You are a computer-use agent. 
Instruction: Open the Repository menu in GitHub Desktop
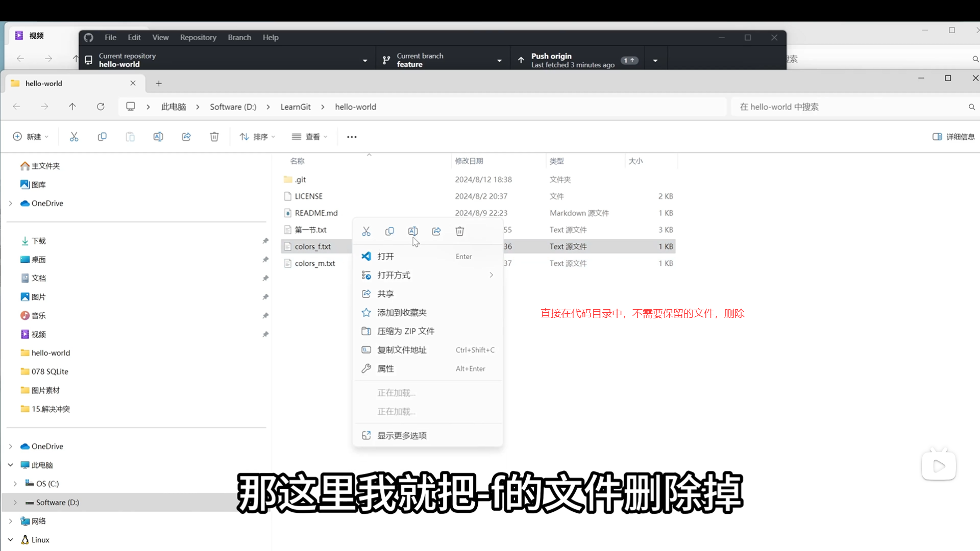[198, 37]
